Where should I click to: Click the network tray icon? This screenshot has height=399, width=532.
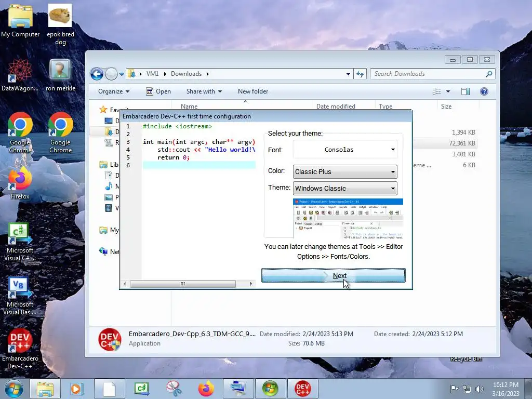coord(467,389)
